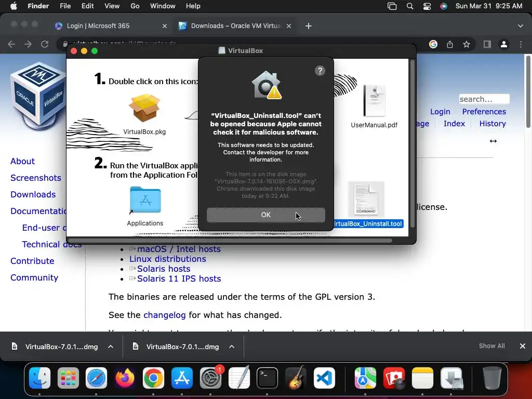The image size is (532, 399).
Task: Open the Index link
Action: pos(454,124)
